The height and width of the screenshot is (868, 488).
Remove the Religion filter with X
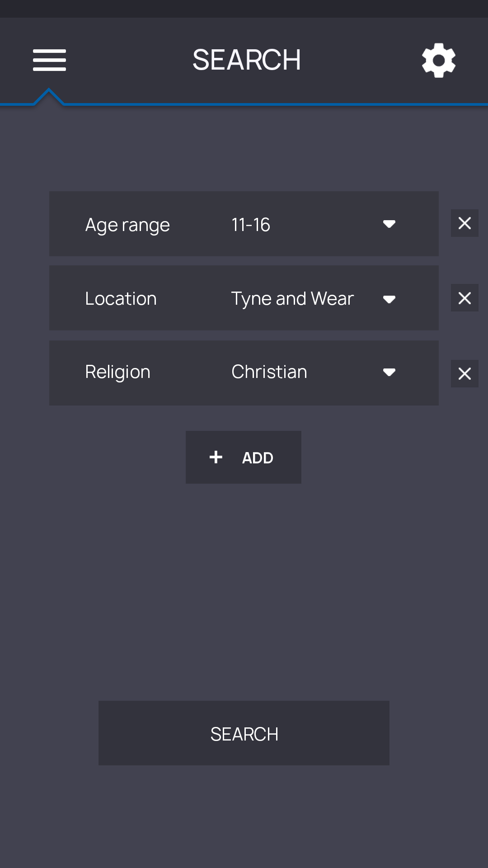coord(465,373)
